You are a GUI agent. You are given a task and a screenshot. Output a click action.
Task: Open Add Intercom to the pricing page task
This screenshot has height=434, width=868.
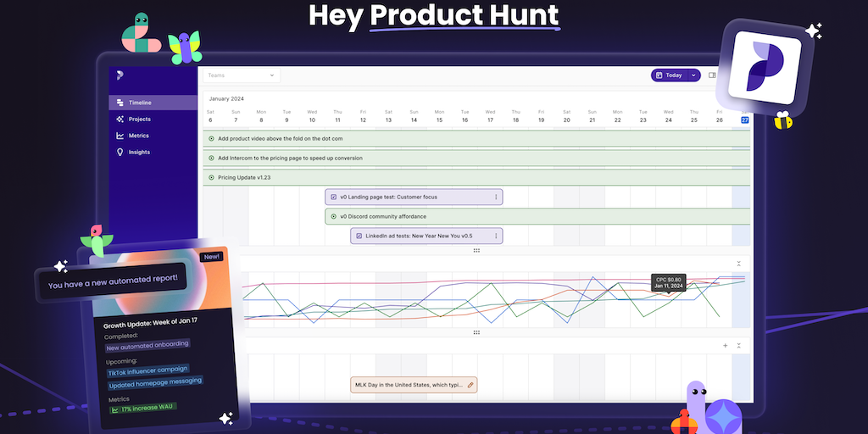(x=476, y=159)
